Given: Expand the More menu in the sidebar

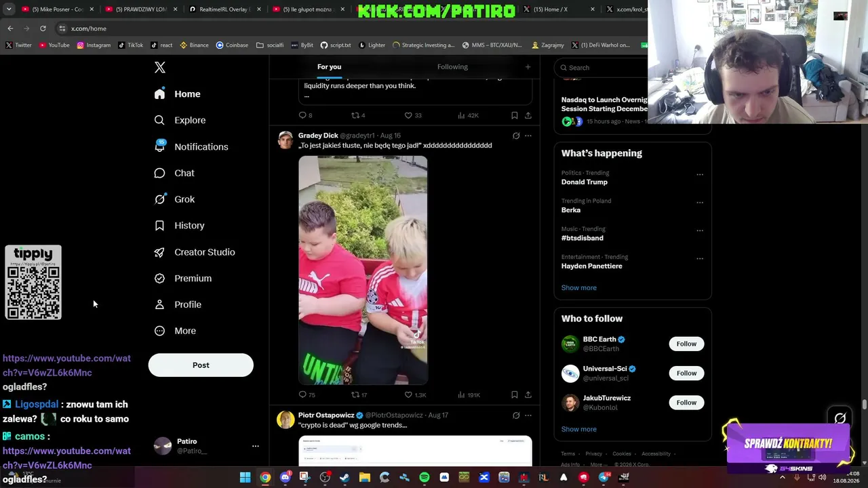Looking at the screenshot, I should pos(175,331).
